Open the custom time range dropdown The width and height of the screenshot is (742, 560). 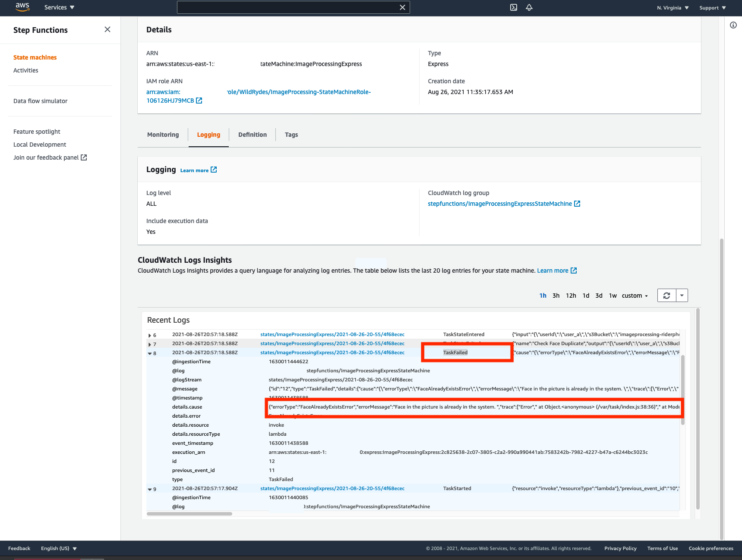point(635,296)
